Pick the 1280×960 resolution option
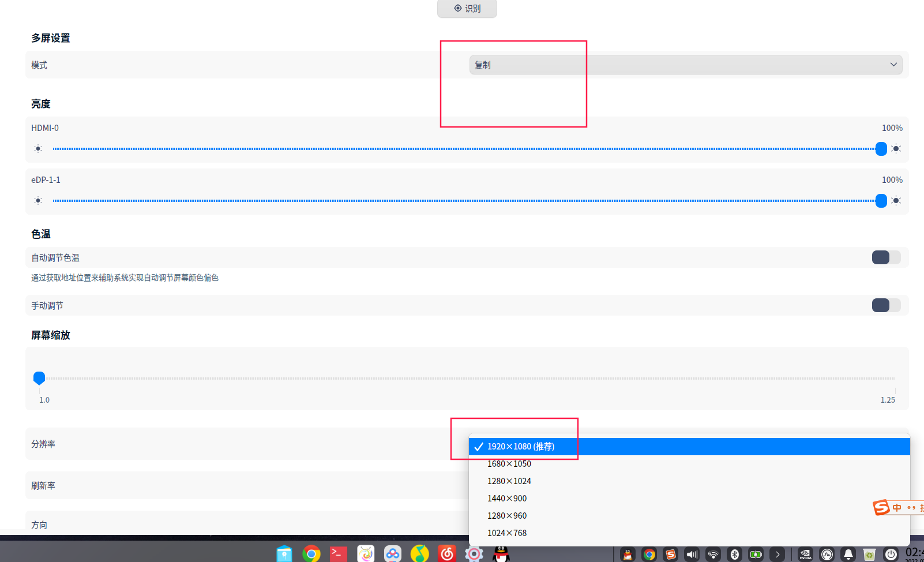This screenshot has width=924, height=562. tap(689, 516)
